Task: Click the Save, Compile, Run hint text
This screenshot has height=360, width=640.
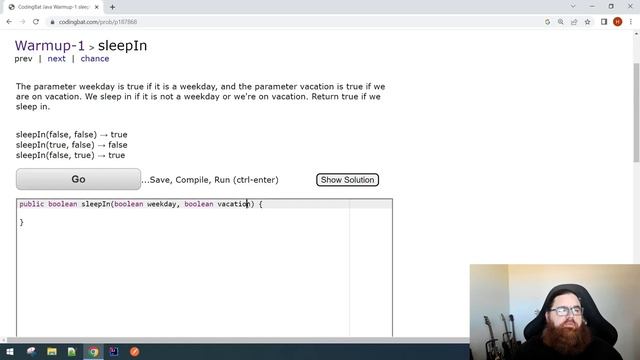Action: click(x=210, y=180)
